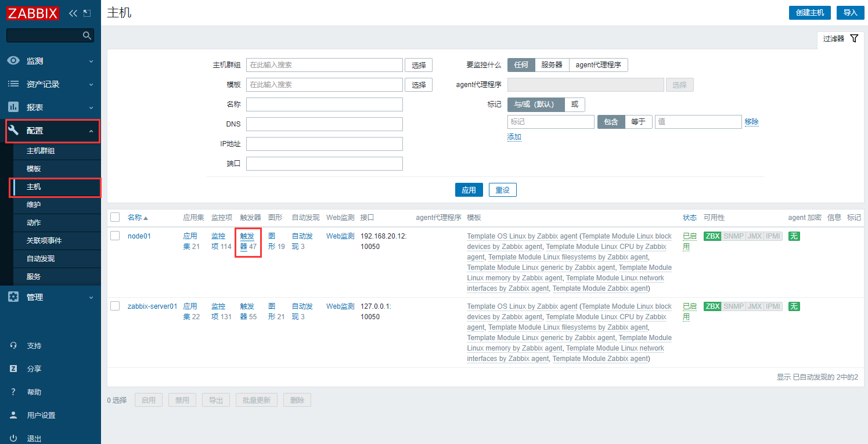Open node01 触发器 47 link

248,241
